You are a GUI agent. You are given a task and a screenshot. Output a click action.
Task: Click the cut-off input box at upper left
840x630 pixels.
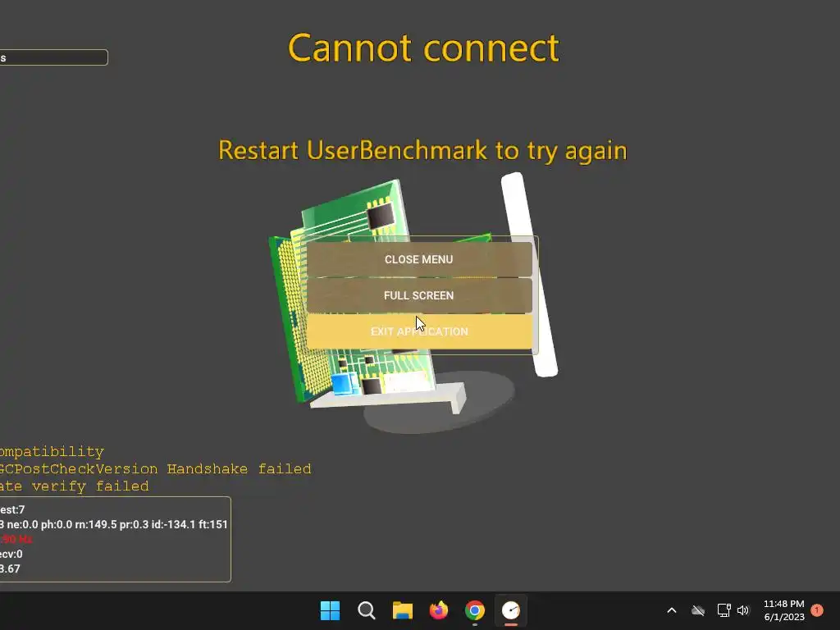pos(53,57)
